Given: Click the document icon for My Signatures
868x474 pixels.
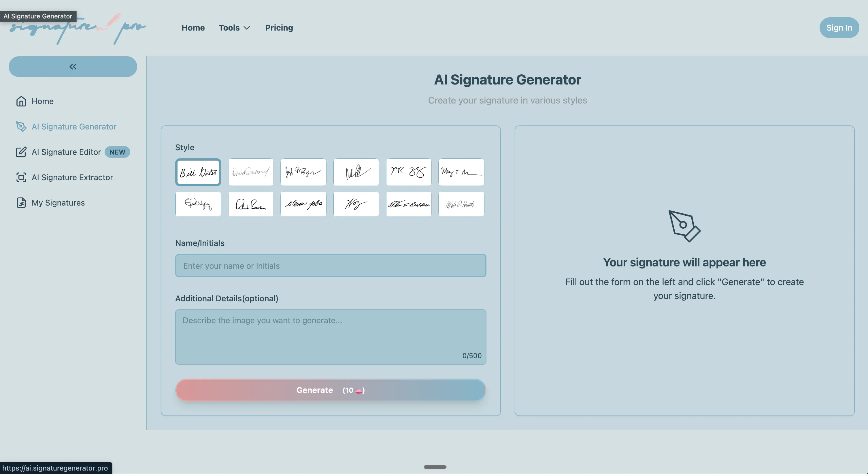Looking at the screenshot, I should point(21,203).
